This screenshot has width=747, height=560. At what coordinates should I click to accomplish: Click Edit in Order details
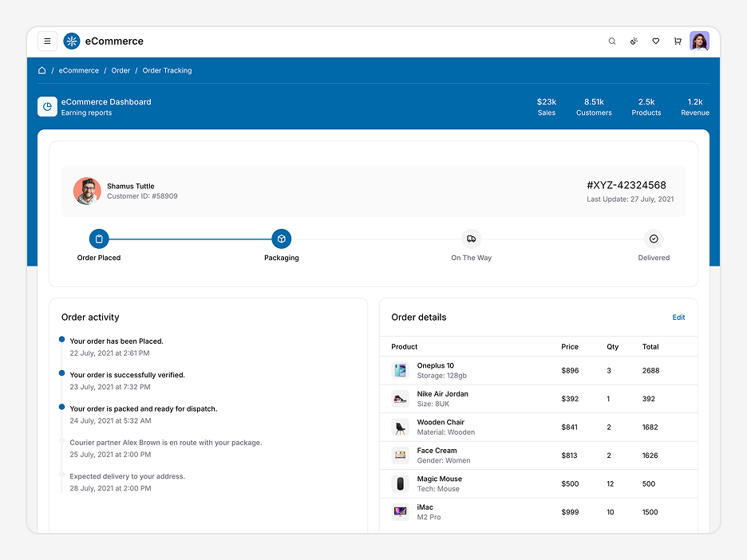coord(678,317)
